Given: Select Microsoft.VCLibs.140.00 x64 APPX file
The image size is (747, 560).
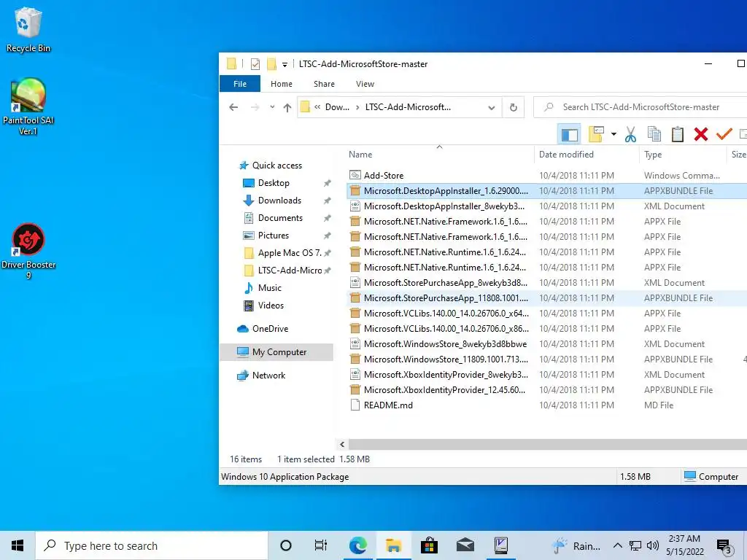Looking at the screenshot, I should [x=446, y=314].
